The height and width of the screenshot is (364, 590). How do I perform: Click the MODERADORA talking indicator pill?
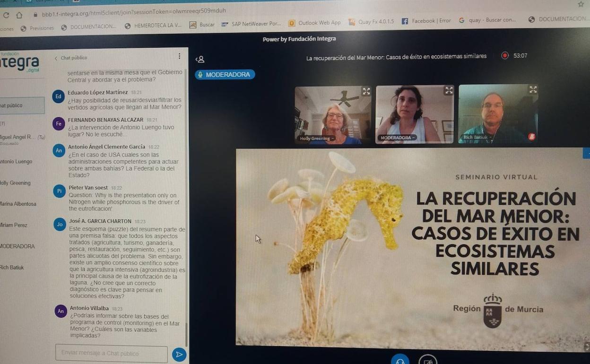coord(225,75)
